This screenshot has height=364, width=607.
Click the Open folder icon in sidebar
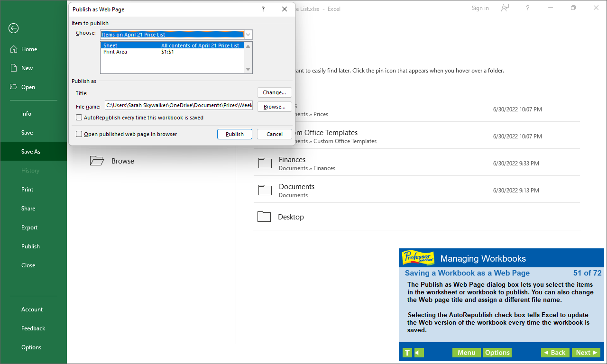point(14,87)
